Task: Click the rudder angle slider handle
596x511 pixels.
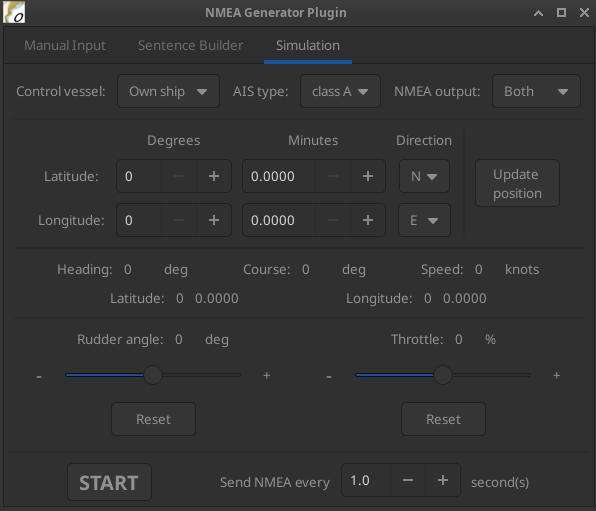Action: [x=153, y=375]
